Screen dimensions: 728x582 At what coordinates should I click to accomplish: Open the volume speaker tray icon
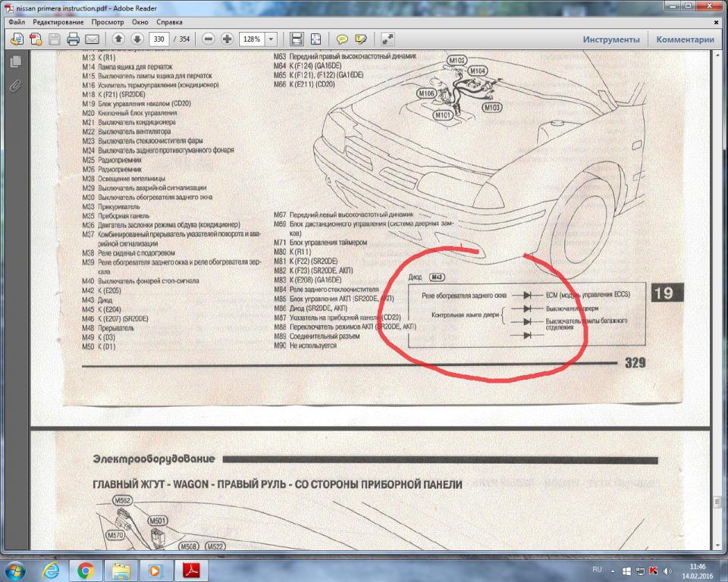pos(667,571)
